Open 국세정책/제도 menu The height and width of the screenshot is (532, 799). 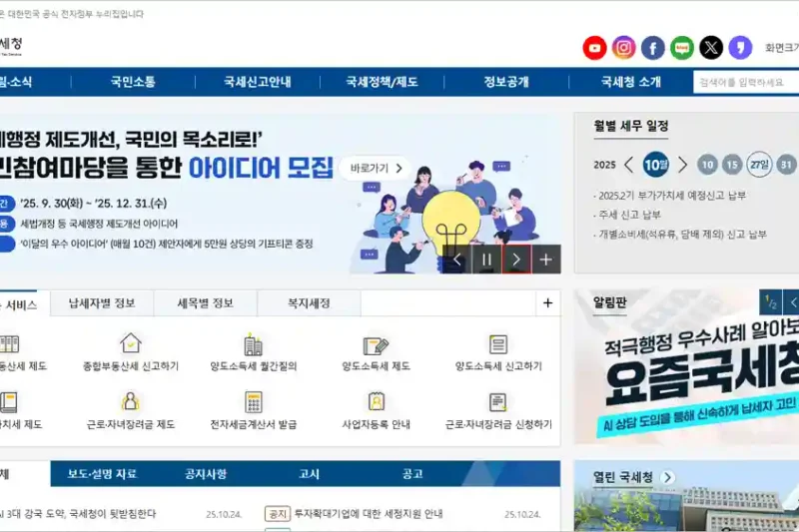click(382, 82)
